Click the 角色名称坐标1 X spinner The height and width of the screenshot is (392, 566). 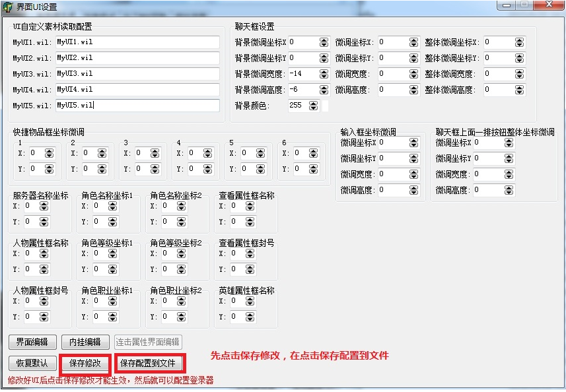[x=113, y=206]
